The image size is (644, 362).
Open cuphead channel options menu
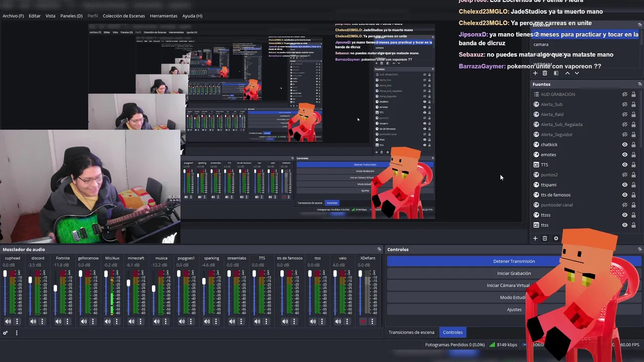click(x=17, y=321)
